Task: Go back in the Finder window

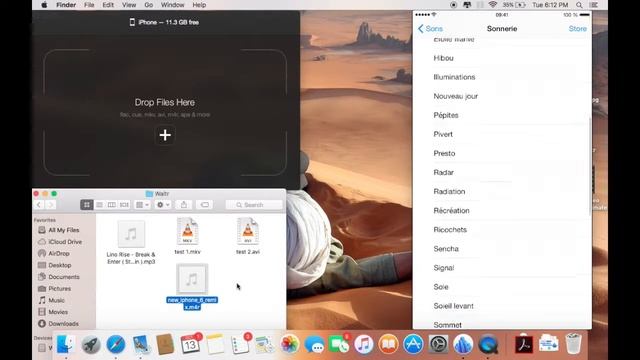Action: coord(39,204)
